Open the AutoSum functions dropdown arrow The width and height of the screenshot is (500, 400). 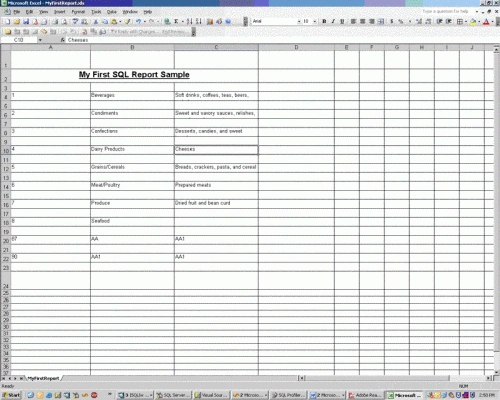(182, 22)
